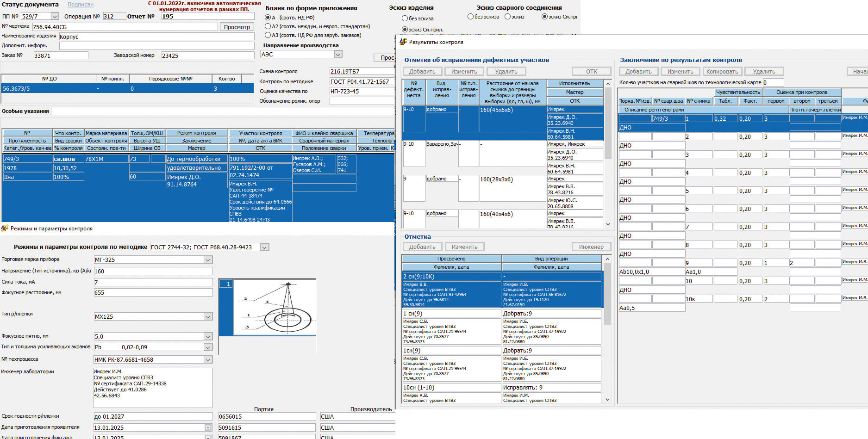Screen dimensions: 868x439
Task: Open date picker for Дата приготовления проявителя
Action: [x=208, y=428]
